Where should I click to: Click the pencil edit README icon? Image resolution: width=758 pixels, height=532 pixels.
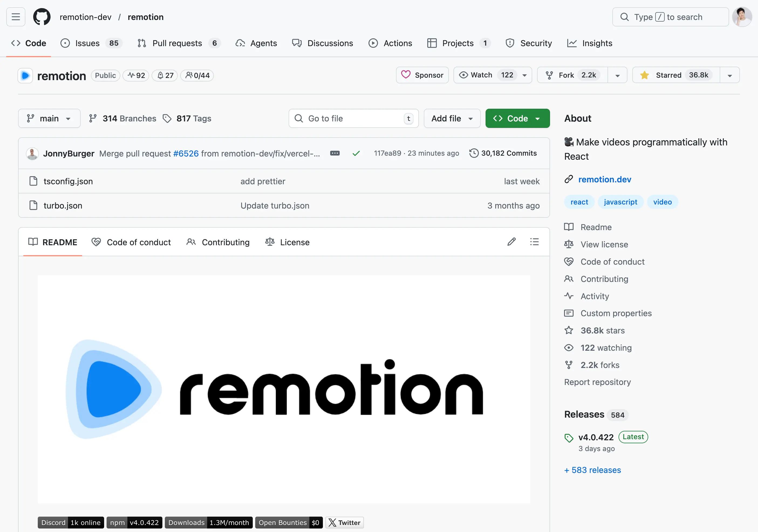(511, 242)
